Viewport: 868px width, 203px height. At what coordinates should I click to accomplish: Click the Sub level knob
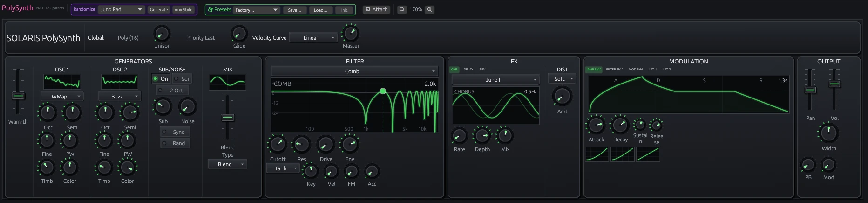click(x=163, y=107)
